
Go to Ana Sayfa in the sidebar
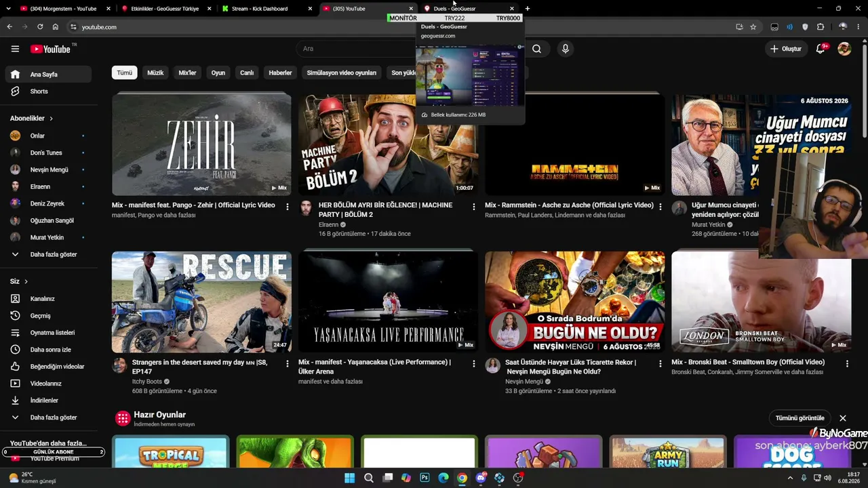[47, 75]
